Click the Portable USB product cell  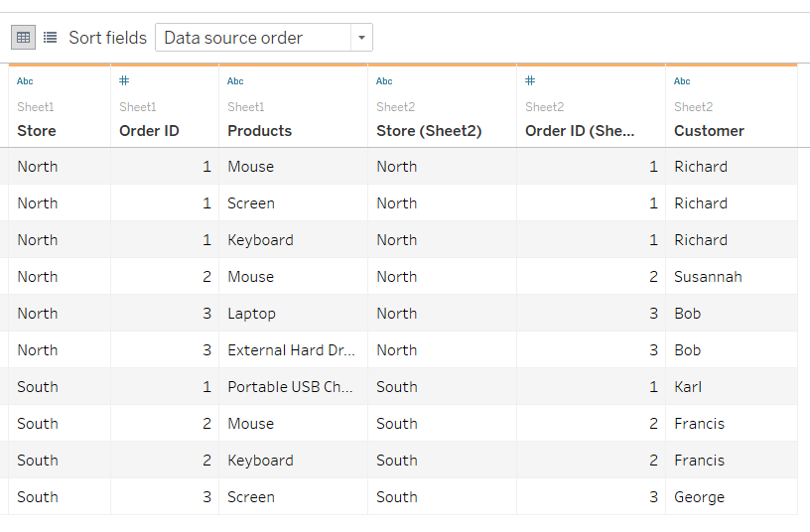pyautogui.click(x=291, y=387)
